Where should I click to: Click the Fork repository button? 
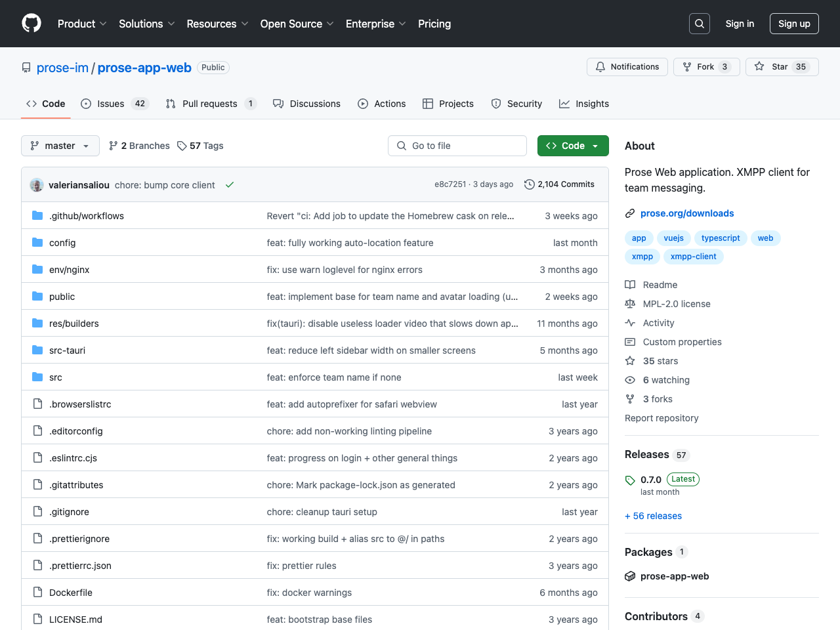[706, 67]
